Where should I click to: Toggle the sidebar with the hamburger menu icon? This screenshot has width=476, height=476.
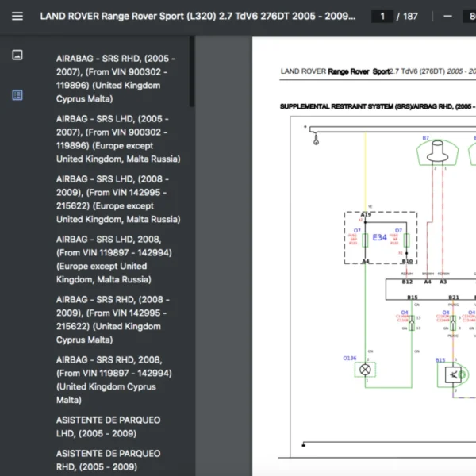coord(17,17)
